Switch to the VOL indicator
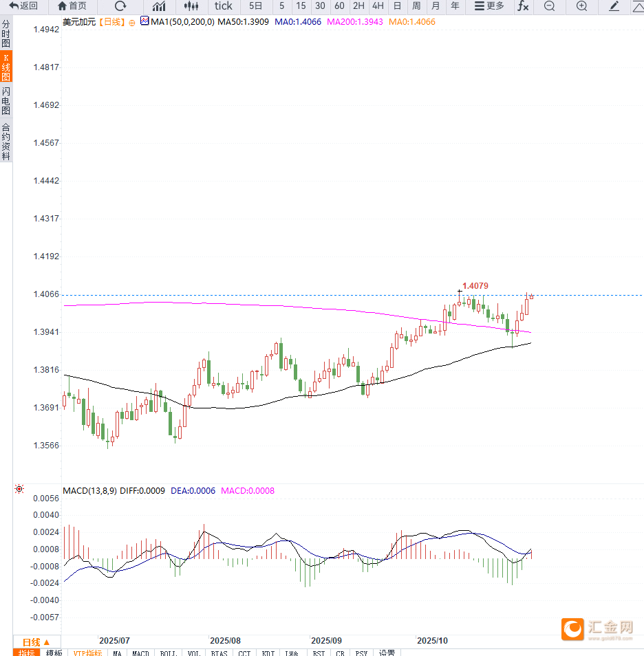 pos(194,653)
